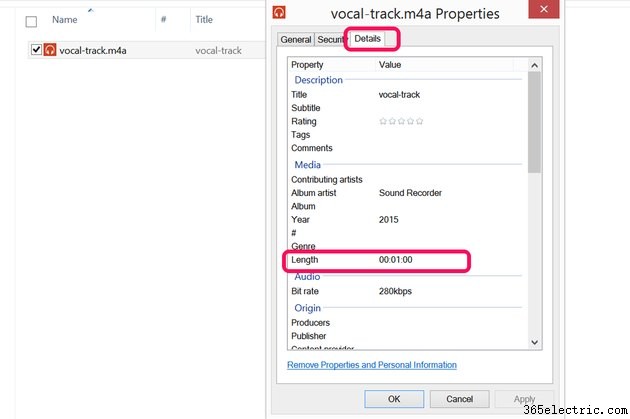Viewport: 630px width, 419px height.
Task: Open the Security tab
Action: coord(330,39)
